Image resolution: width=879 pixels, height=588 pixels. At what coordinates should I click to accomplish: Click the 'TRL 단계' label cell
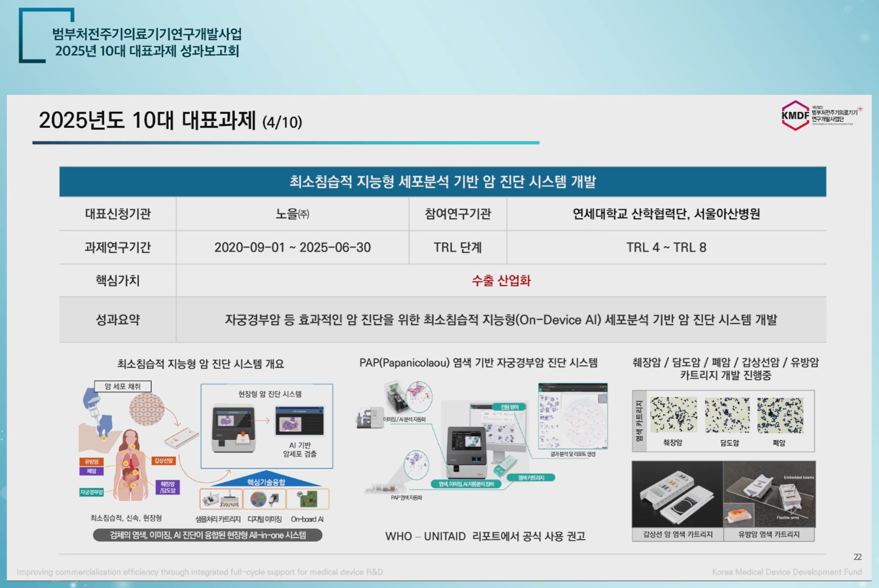pyautogui.click(x=458, y=248)
